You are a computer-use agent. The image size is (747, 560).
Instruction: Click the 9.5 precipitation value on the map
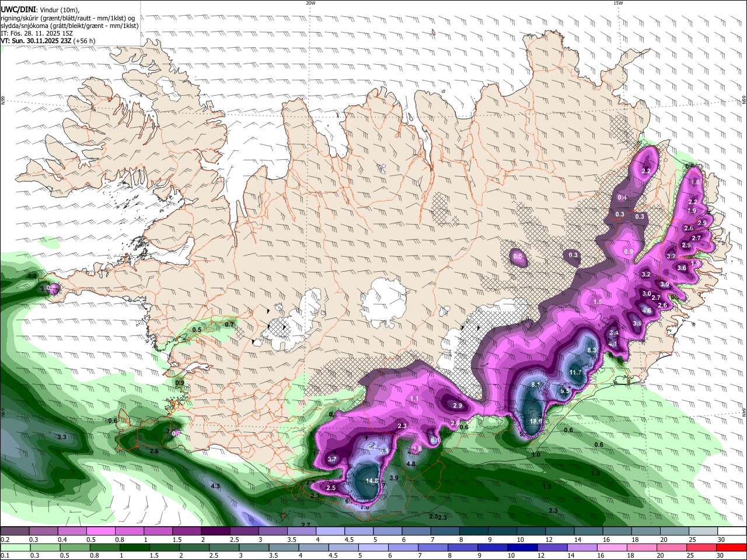(x=564, y=391)
